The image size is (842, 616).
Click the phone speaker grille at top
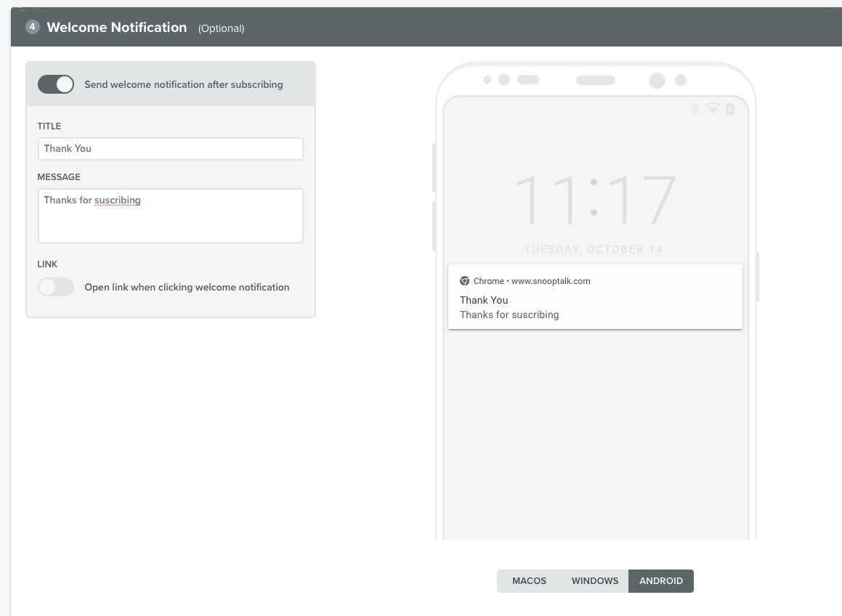tap(595, 81)
